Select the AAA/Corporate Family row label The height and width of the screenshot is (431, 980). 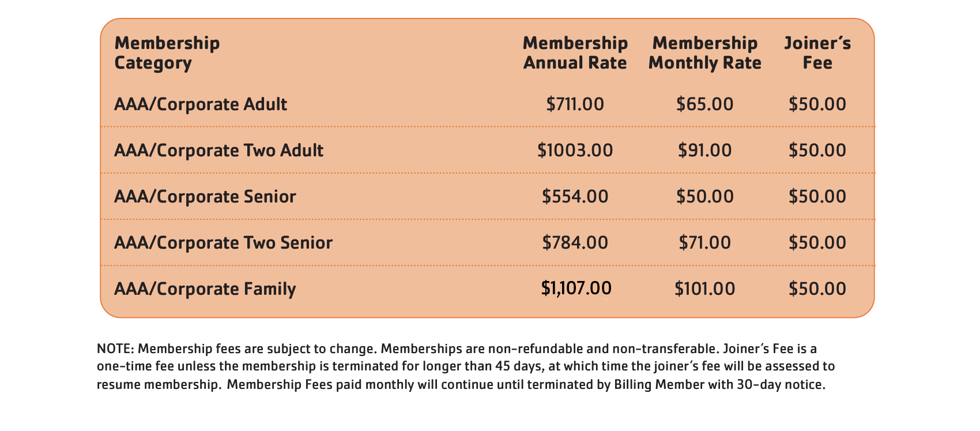205,289
